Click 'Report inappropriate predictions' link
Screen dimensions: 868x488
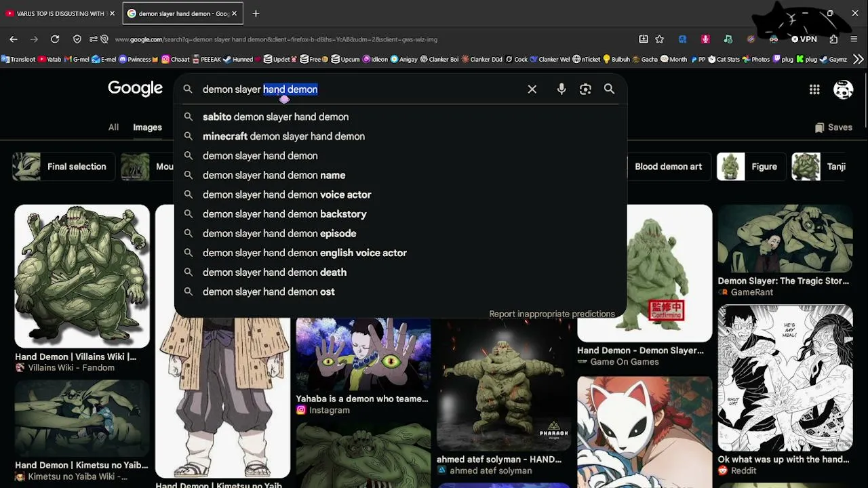552,314
